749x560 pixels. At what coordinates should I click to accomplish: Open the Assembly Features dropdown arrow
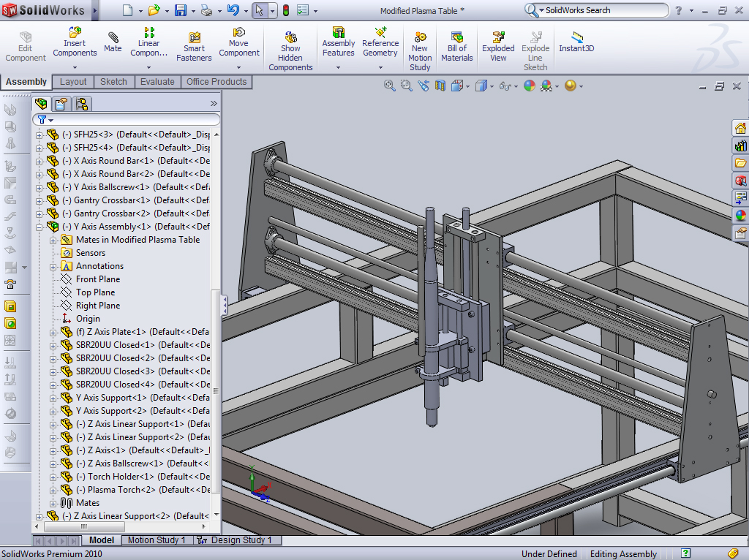(x=338, y=67)
